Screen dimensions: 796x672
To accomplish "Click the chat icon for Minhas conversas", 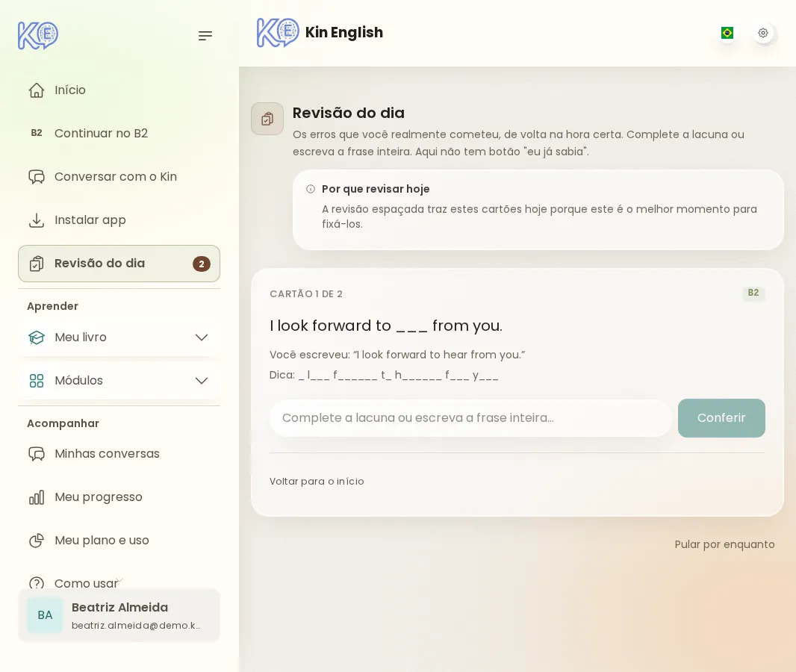I will 37,454.
